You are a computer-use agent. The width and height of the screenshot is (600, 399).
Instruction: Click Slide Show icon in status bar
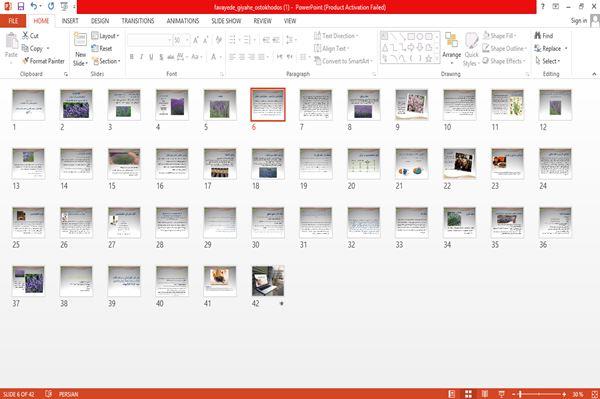click(x=501, y=394)
